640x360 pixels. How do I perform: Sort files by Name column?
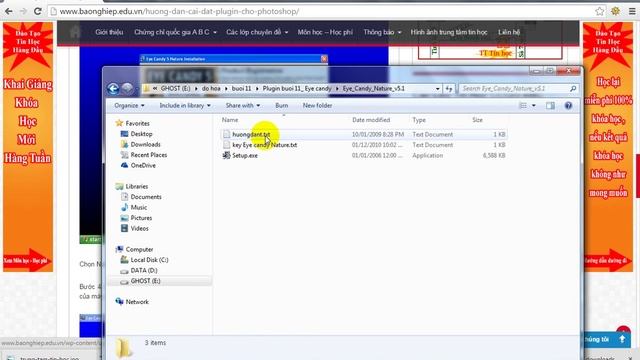[x=230, y=120]
